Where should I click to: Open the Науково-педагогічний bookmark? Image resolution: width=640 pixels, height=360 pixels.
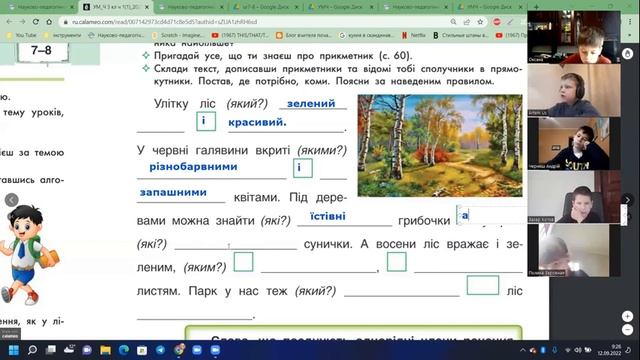click(116, 36)
